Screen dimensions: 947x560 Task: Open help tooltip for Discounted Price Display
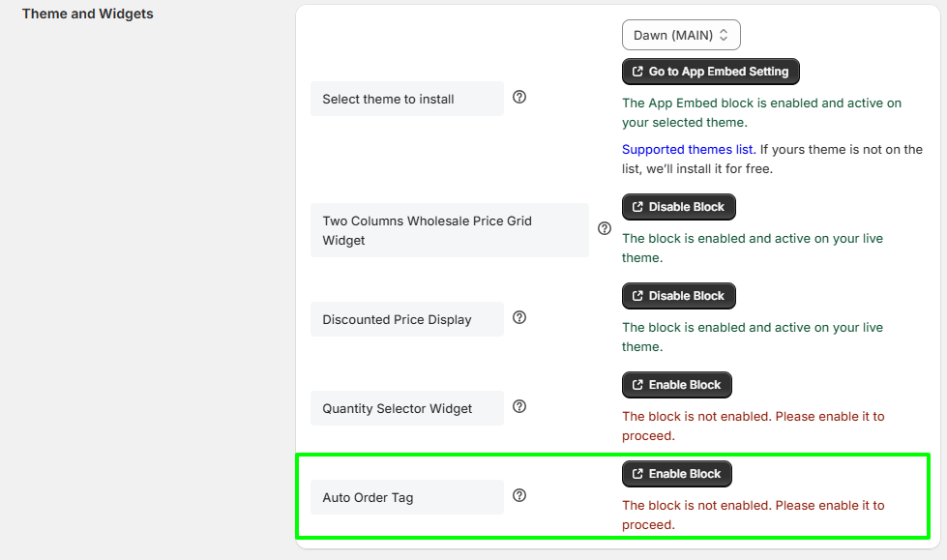(519, 317)
